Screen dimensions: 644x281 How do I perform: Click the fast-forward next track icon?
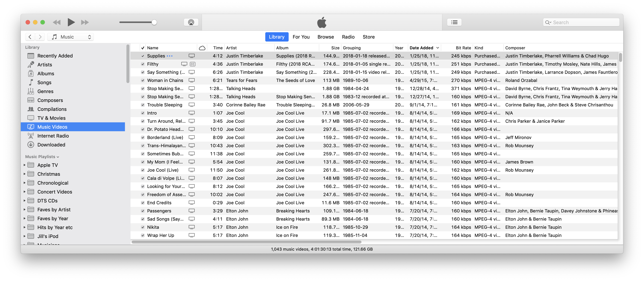[x=85, y=22]
